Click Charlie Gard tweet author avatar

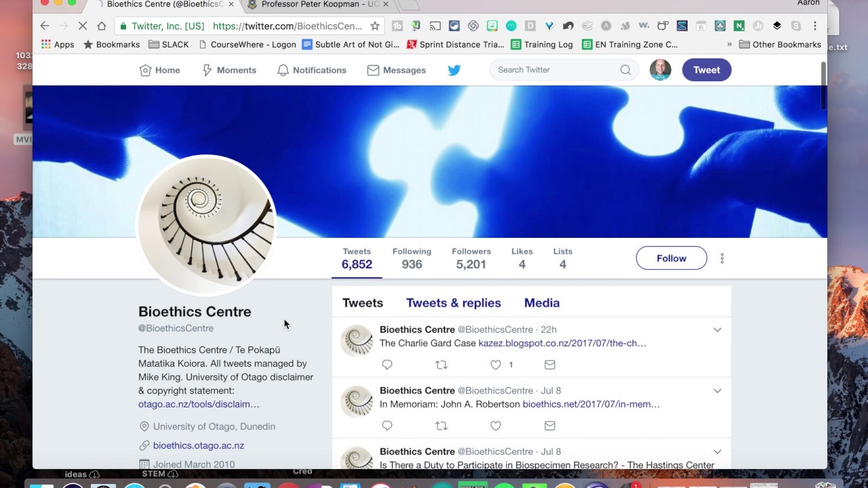tap(357, 341)
